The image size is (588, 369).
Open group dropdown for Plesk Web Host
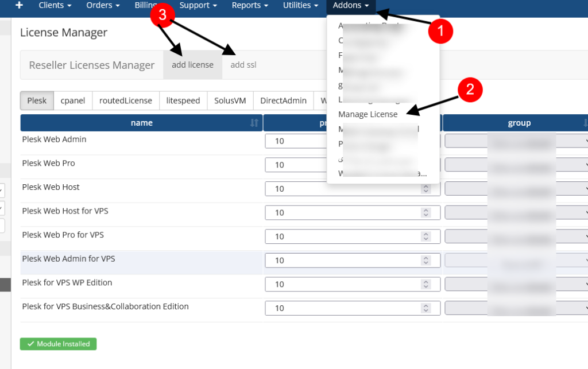[516, 189]
